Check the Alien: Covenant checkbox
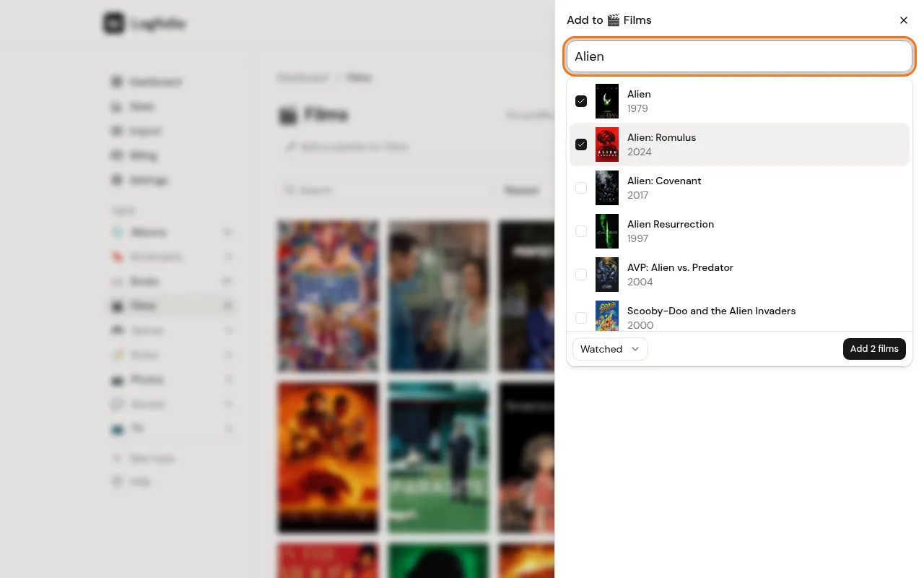 (x=581, y=188)
